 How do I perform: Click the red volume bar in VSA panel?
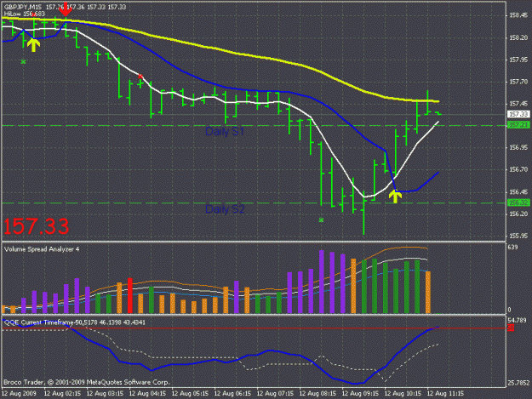point(130,295)
